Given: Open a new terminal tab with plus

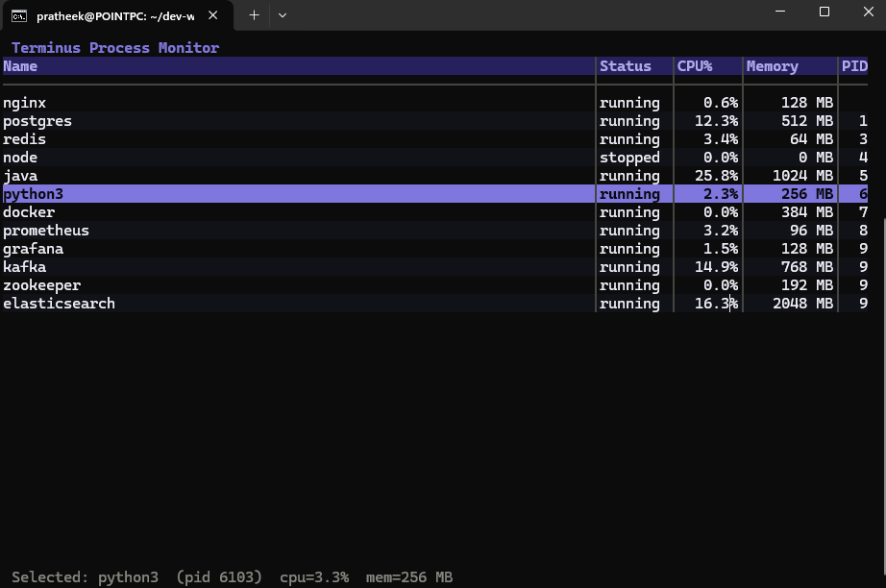Looking at the screenshot, I should click(x=255, y=15).
